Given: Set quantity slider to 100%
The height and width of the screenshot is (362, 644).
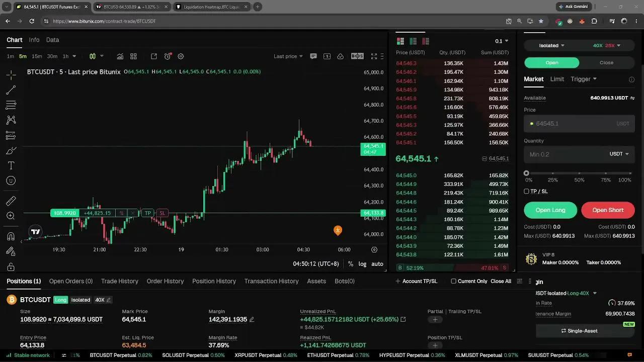Looking at the screenshot, I should (630, 173).
